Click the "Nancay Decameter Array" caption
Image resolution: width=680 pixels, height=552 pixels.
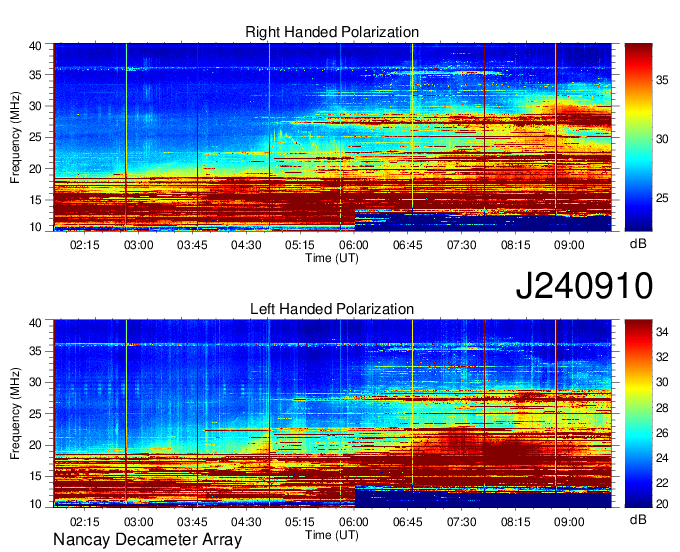coord(147,540)
